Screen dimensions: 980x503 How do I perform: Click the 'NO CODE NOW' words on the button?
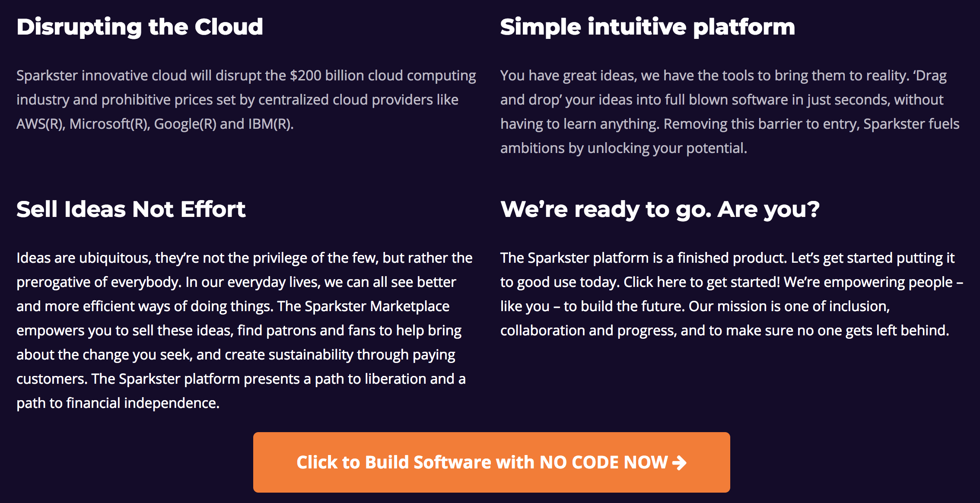(x=604, y=463)
